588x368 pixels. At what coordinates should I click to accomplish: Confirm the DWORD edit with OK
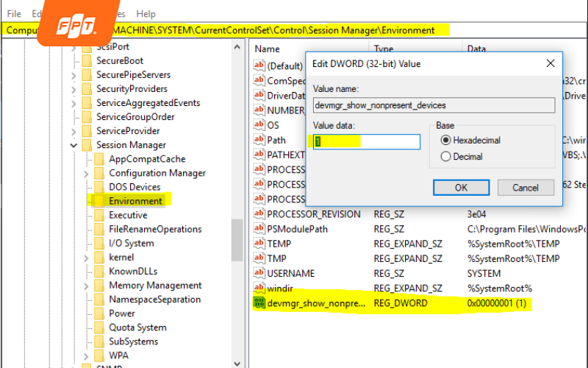pos(461,188)
